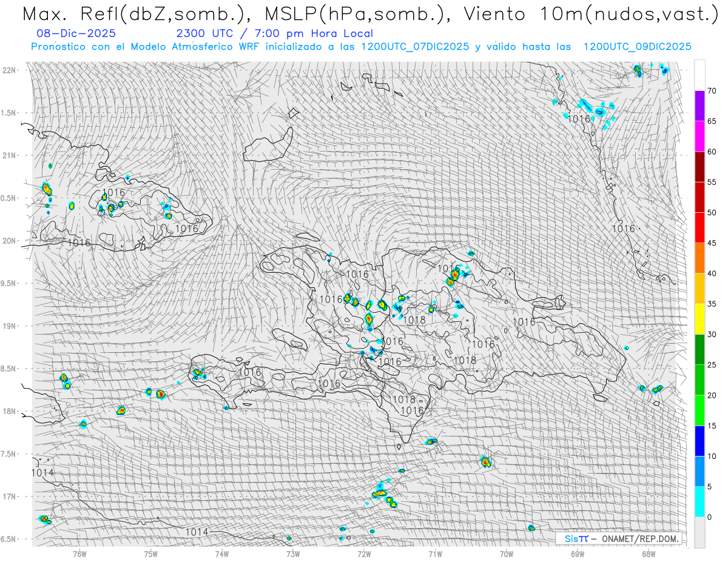Click the '69W' longitude label

pos(578,554)
